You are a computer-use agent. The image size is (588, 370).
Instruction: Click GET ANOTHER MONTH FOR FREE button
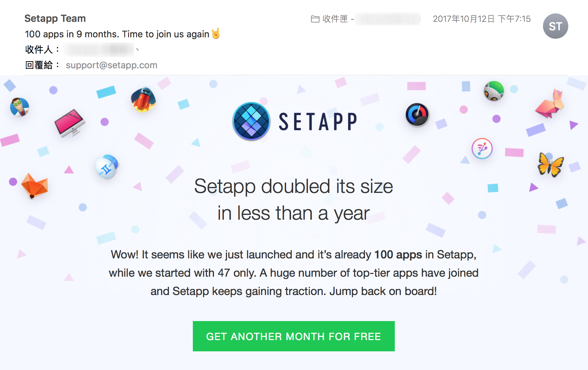293,336
